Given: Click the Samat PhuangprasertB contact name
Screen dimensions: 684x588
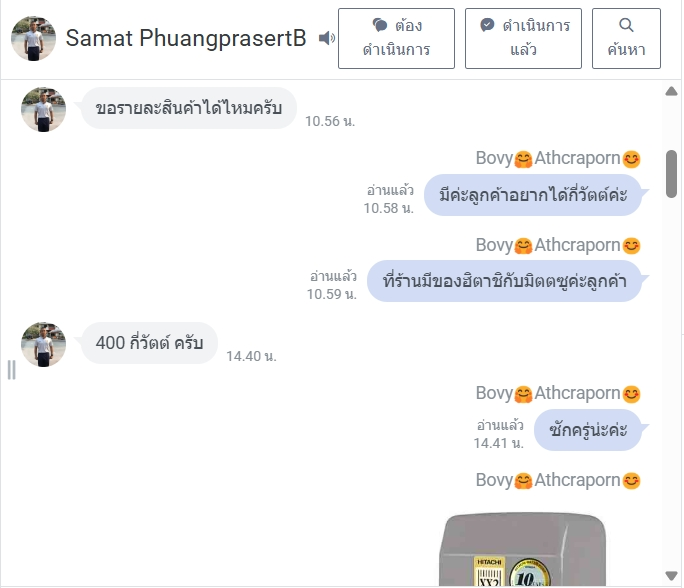Looking at the screenshot, I should (186, 38).
